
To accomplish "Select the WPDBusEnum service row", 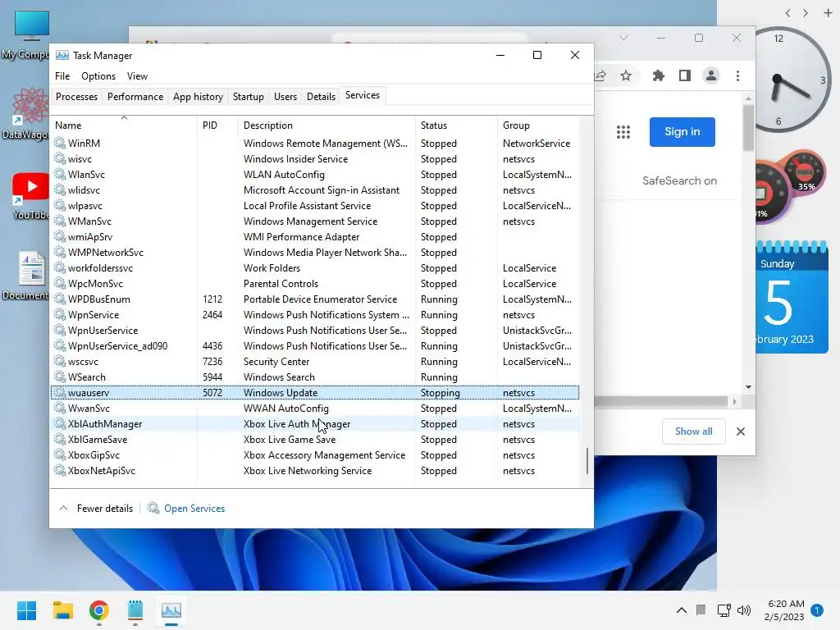I will 315,299.
